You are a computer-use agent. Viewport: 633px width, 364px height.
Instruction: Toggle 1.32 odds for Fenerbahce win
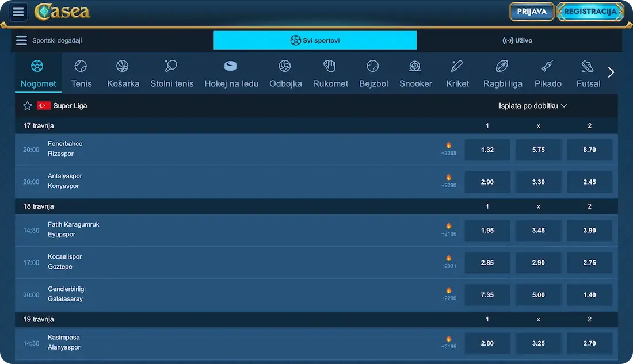(487, 150)
